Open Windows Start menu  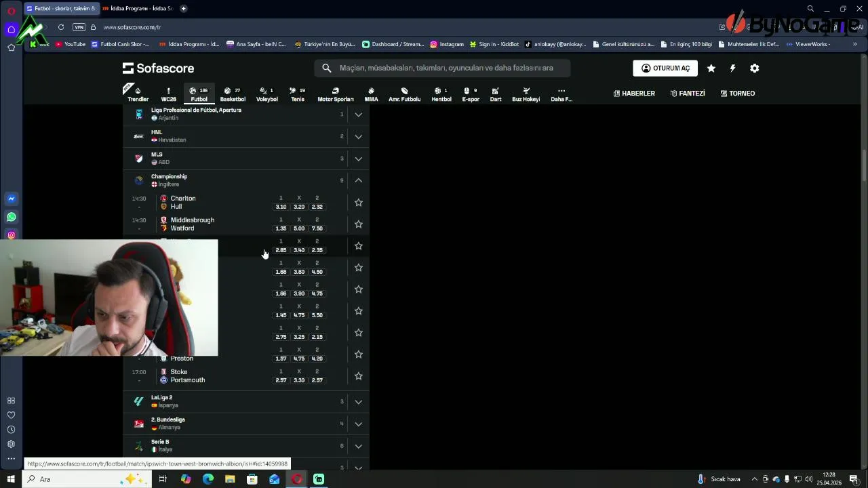point(11,479)
